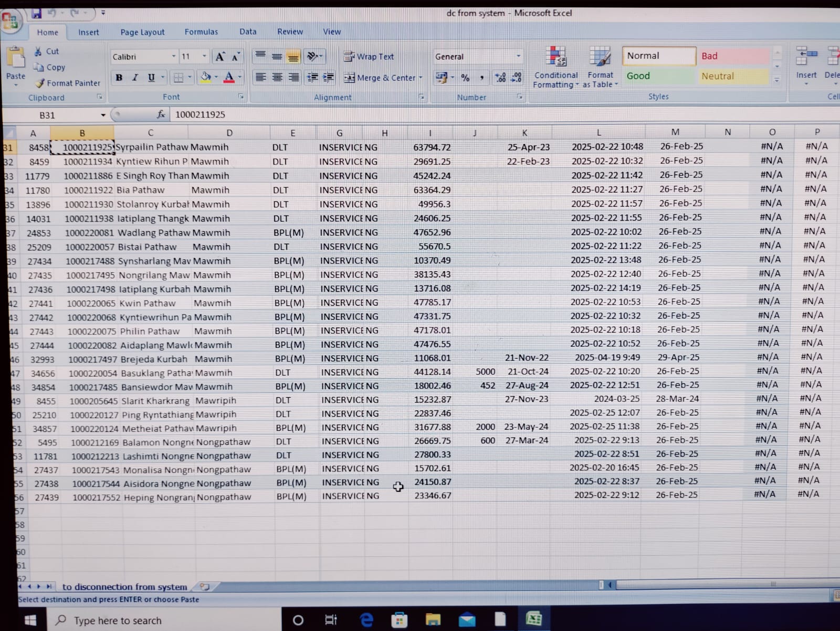
Task: Click the Paste clipboard icon
Action: coord(16,59)
